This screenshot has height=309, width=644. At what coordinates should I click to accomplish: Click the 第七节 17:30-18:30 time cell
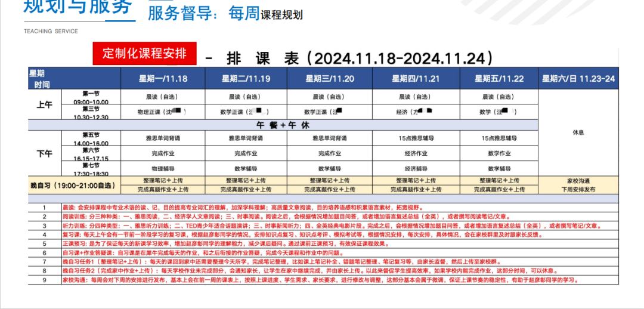[x=91, y=168]
